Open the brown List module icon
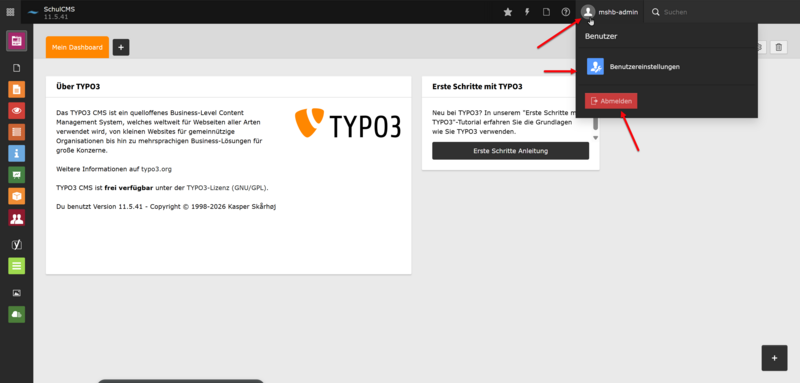Screen dimensions: 800x383 click(16, 132)
